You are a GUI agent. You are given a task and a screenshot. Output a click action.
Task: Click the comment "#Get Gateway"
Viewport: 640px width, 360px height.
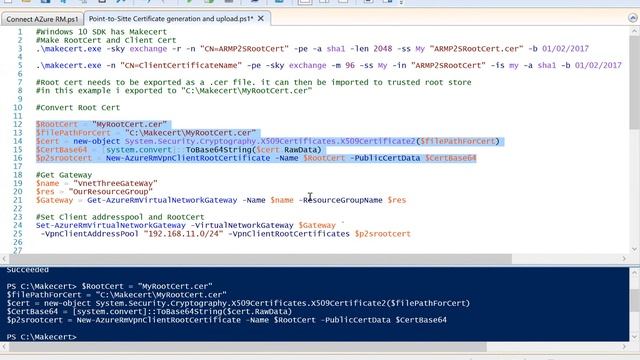pyautogui.click(x=64, y=175)
